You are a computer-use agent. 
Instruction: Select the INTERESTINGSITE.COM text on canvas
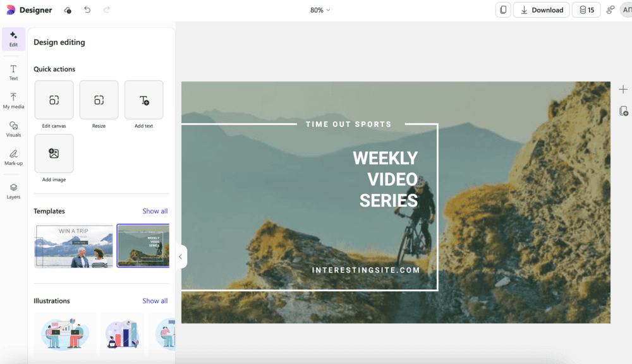click(366, 270)
